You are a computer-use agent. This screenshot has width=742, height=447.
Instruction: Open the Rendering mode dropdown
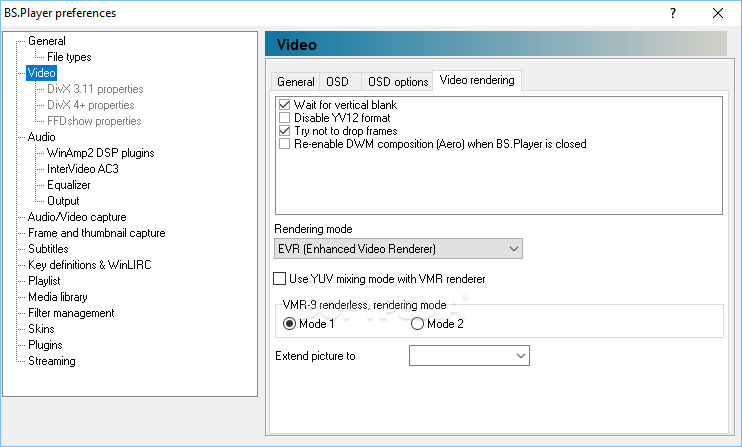point(398,249)
